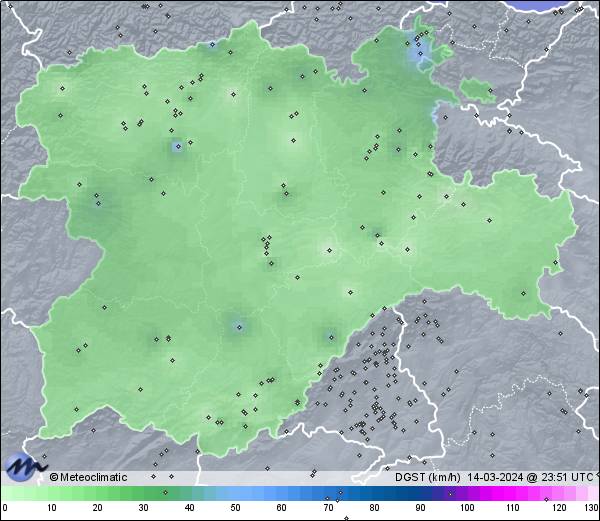Pick the magenta color above 110
The width and height of the screenshot is (600, 521).
click(513, 493)
